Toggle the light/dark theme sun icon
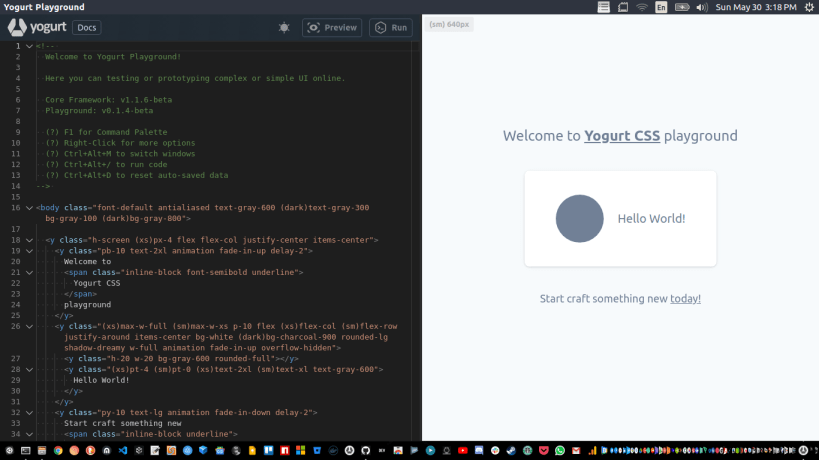The height and width of the screenshot is (460, 819). 284,28
